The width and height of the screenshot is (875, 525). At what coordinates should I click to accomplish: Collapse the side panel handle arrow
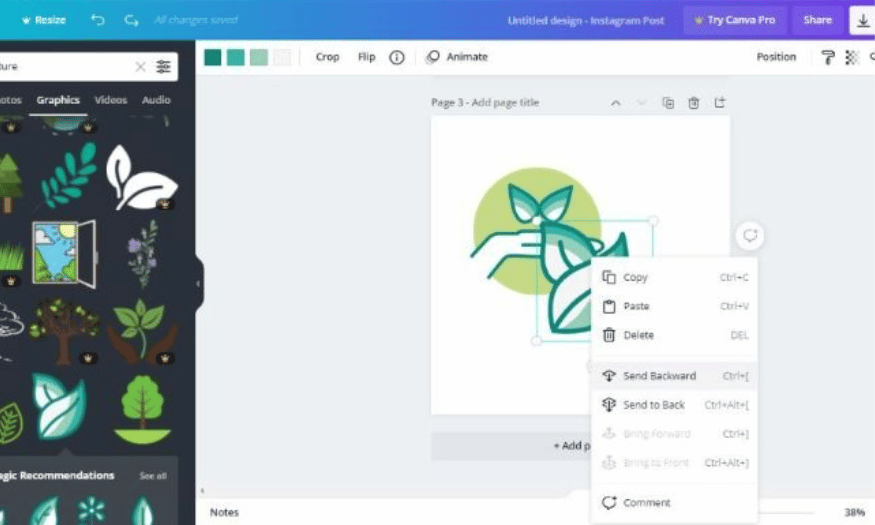pyautogui.click(x=198, y=283)
